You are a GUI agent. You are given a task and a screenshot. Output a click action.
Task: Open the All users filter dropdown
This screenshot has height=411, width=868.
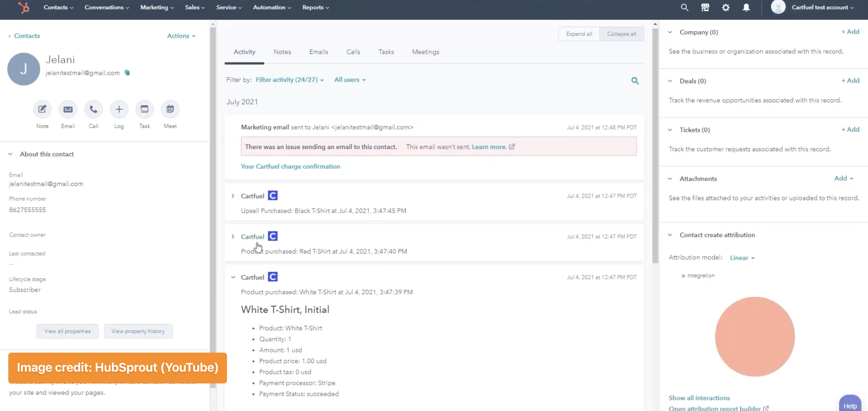[x=350, y=79]
